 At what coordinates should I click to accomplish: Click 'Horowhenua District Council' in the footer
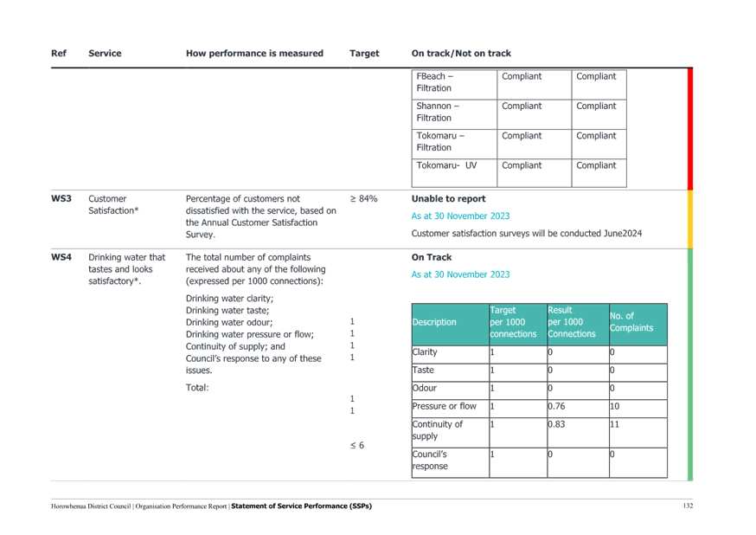pos(91,506)
